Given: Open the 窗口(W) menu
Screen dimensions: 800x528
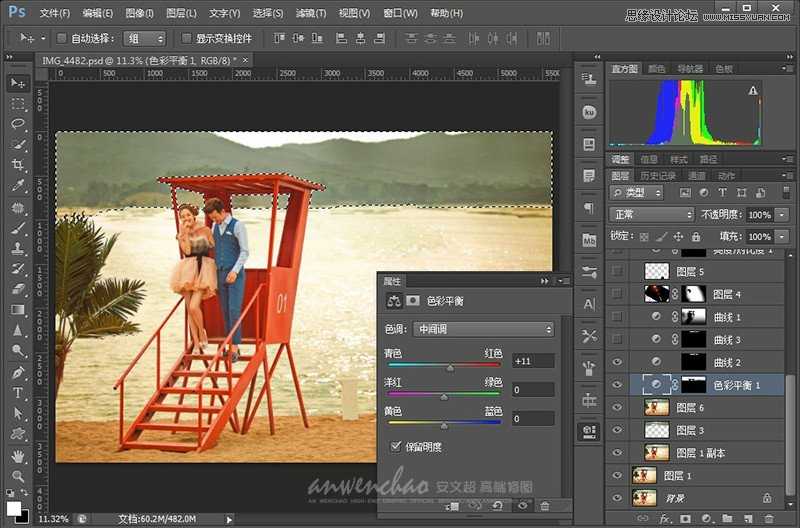Looking at the screenshot, I should pyautogui.click(x=400, y=13).
